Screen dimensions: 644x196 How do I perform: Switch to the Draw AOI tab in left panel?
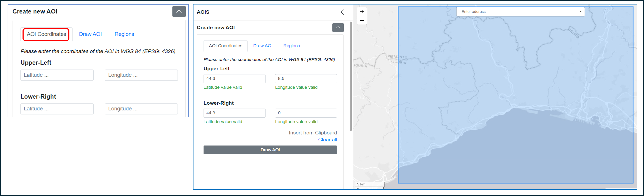[90, 34]
